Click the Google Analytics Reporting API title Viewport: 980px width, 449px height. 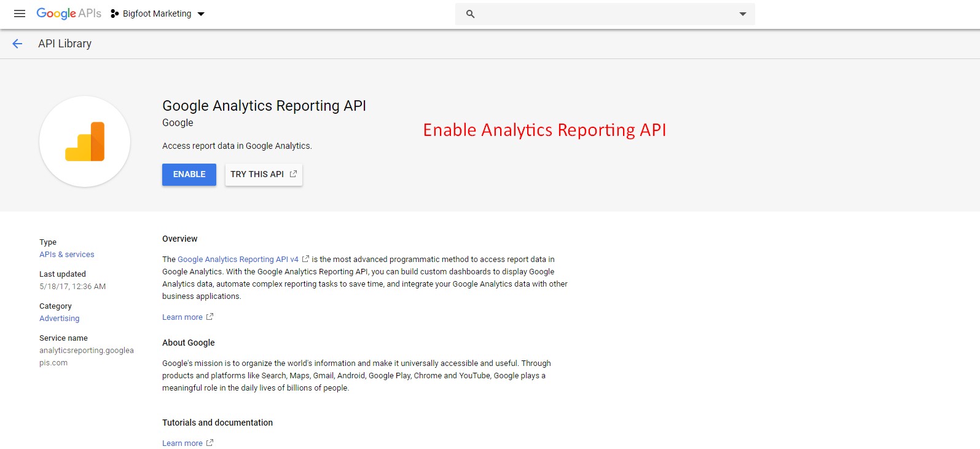(264, 106)
